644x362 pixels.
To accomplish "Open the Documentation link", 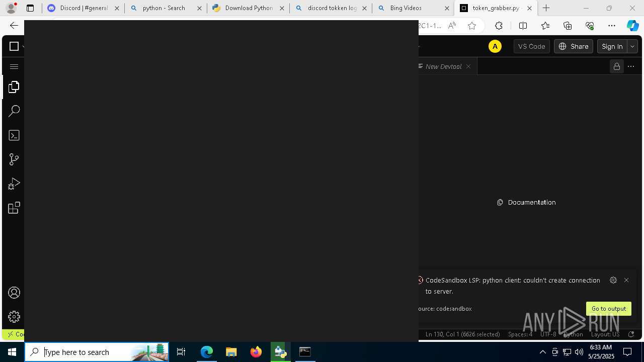I will (x=526, y=202).
